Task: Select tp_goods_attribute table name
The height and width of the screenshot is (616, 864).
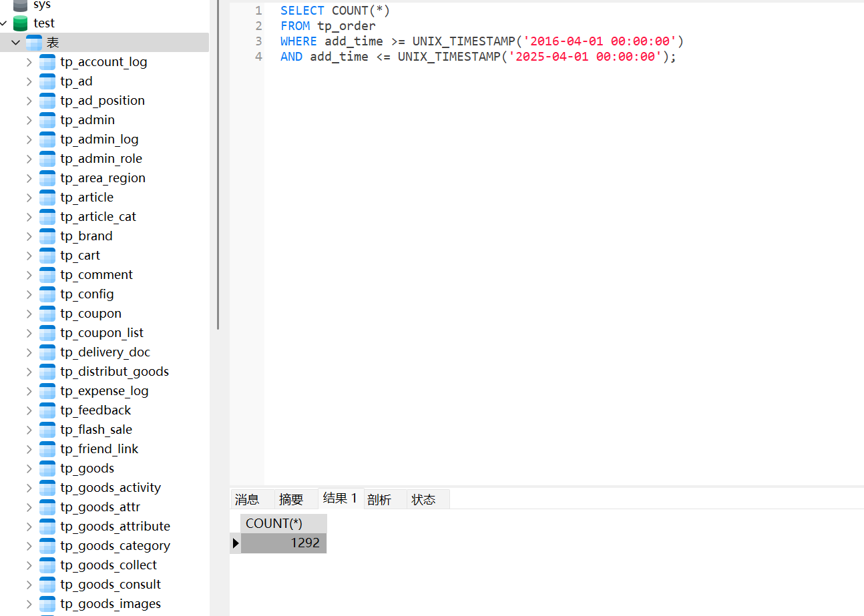Action: click(x=115, y=527)
